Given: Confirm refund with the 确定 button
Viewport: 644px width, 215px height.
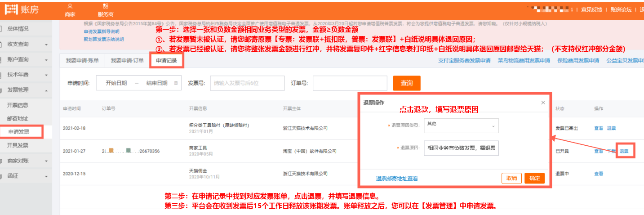Looking at the screenshot, I should tap(534, 178).
